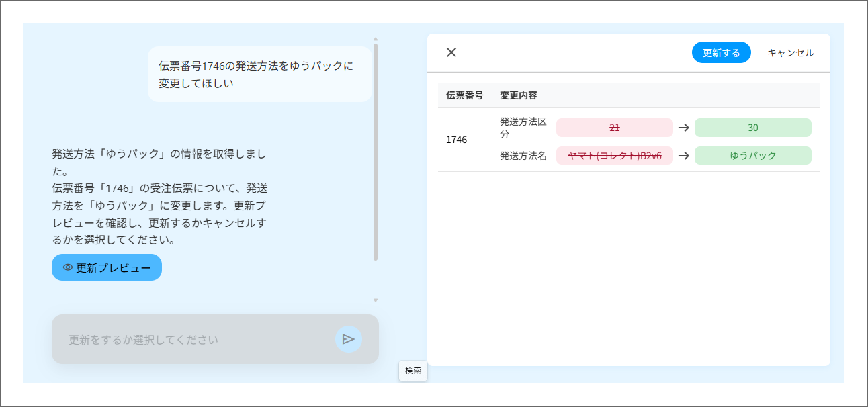Select the 変更内容 column header
Image resolution: width=868 pixels, height=407 pixels.
point(518,95)
